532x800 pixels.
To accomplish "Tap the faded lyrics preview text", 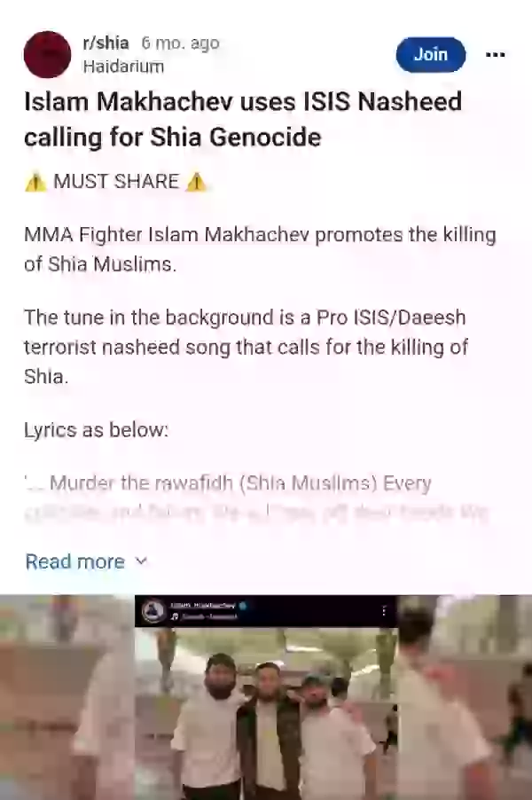I will click(256, 497).
